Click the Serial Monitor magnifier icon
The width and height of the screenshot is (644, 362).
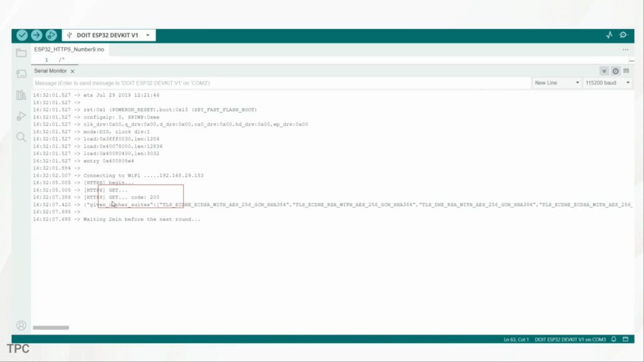pyautogui.click(x=623, y=35)
